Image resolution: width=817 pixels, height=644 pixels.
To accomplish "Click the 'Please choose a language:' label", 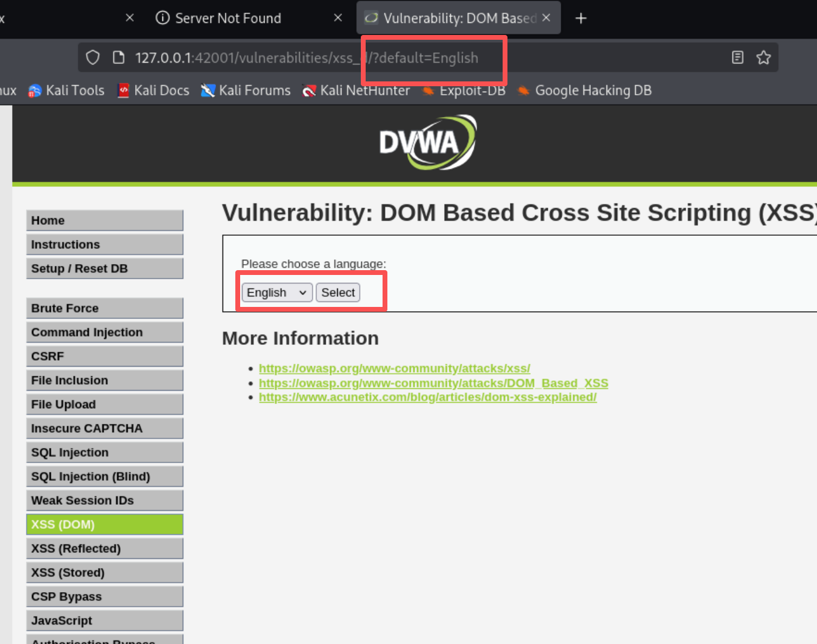I will 314,264.
